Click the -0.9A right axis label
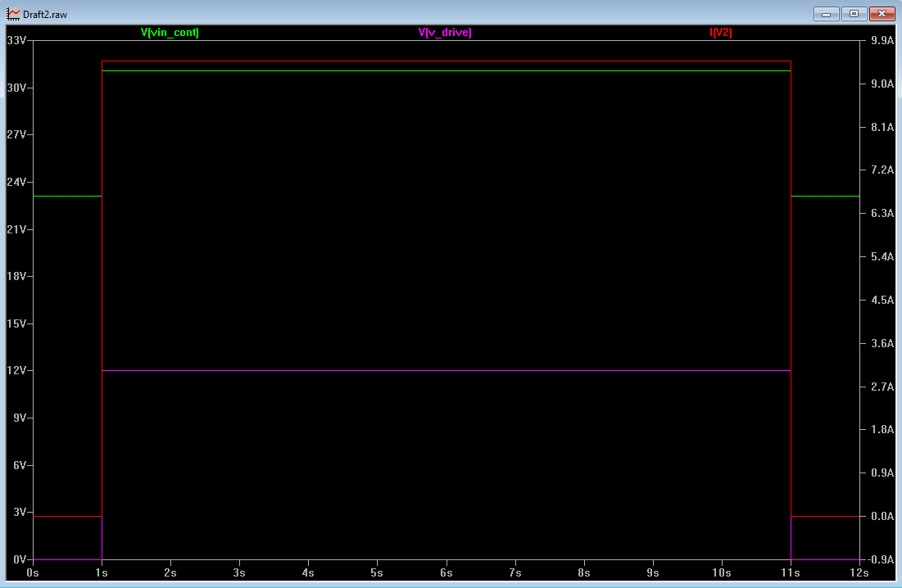The image size is (902, 588). (x=881, y=559)
